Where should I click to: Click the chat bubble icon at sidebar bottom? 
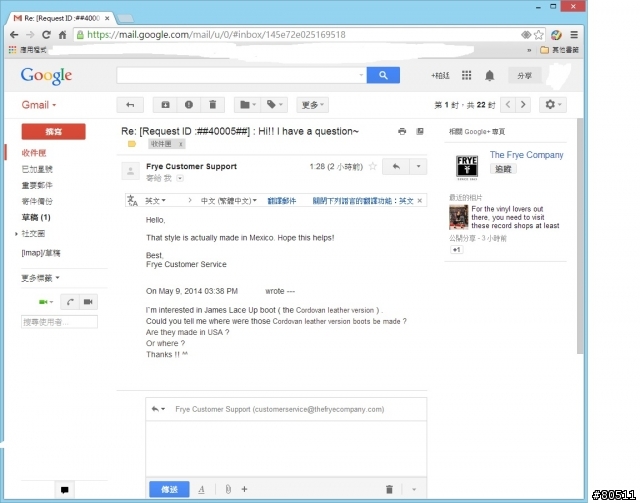click(64, 490)
